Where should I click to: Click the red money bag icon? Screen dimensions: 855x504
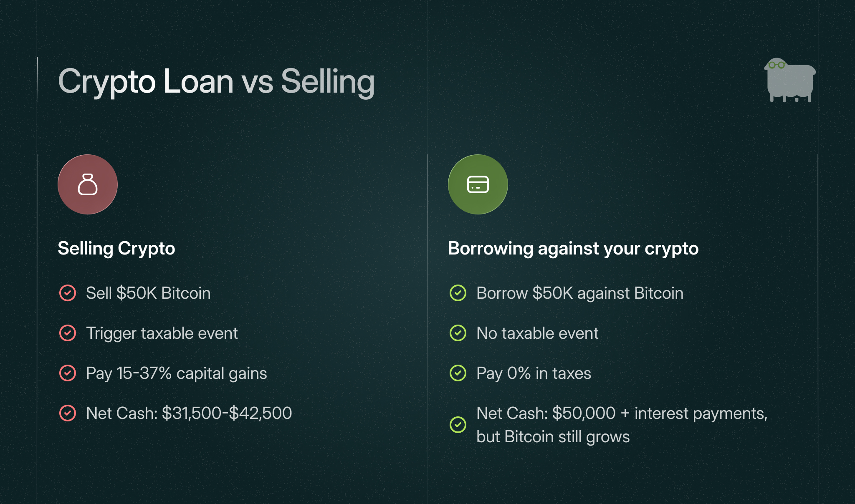[88, 184]
